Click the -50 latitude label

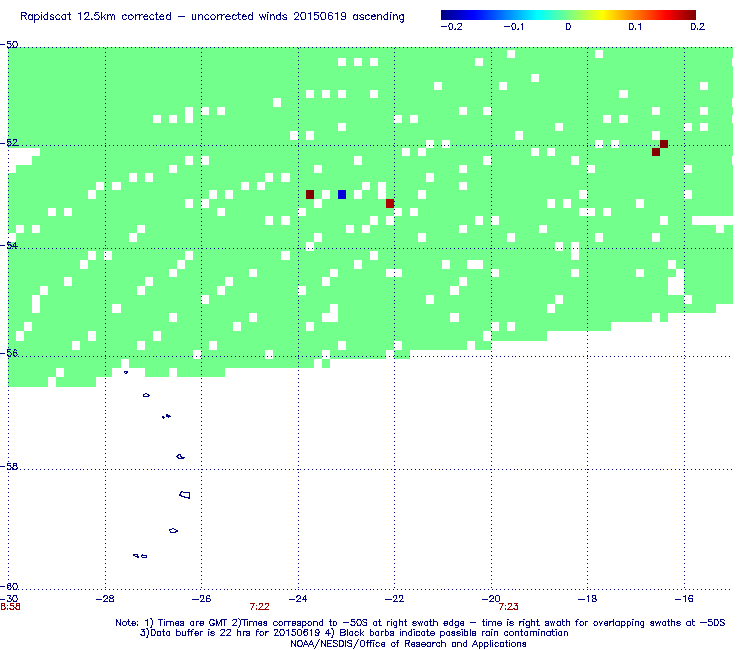tap(9, 45)
